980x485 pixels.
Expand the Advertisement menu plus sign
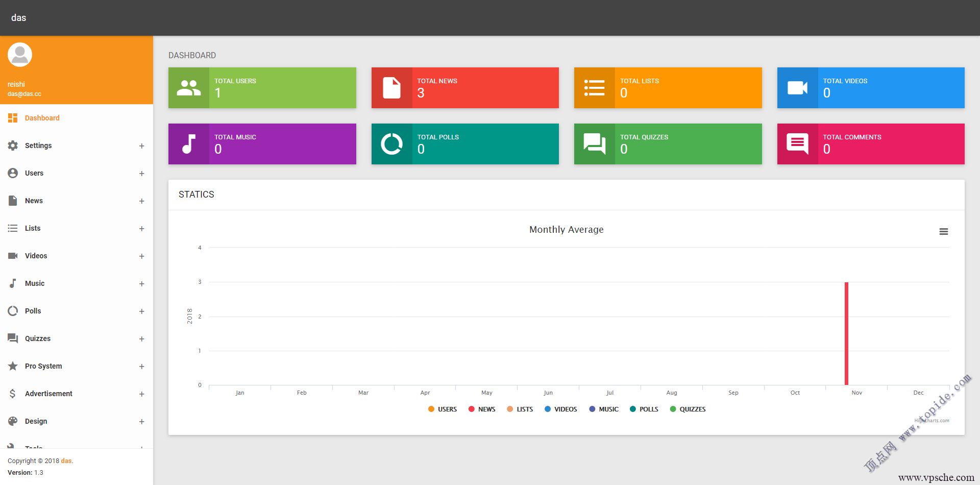click(141, 394)
